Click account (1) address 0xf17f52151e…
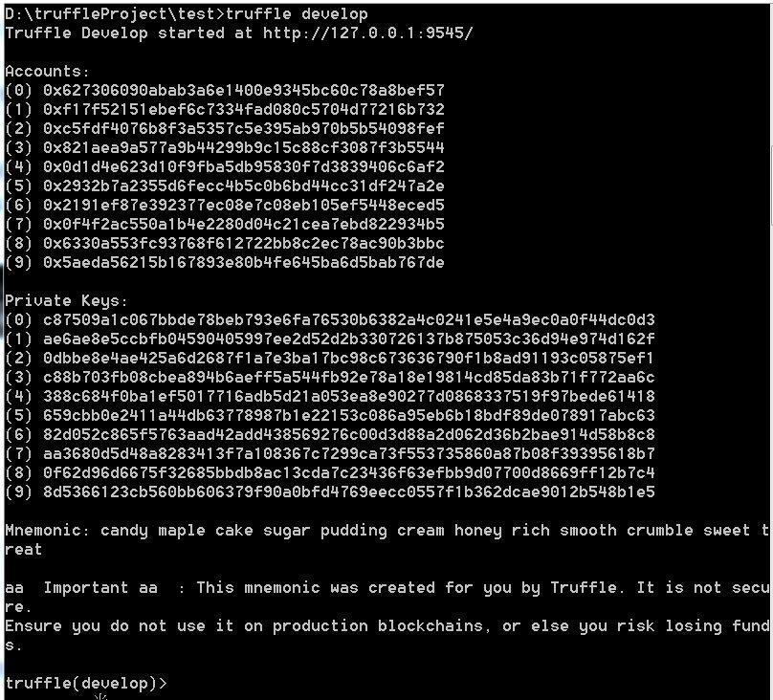 (244, 109)
